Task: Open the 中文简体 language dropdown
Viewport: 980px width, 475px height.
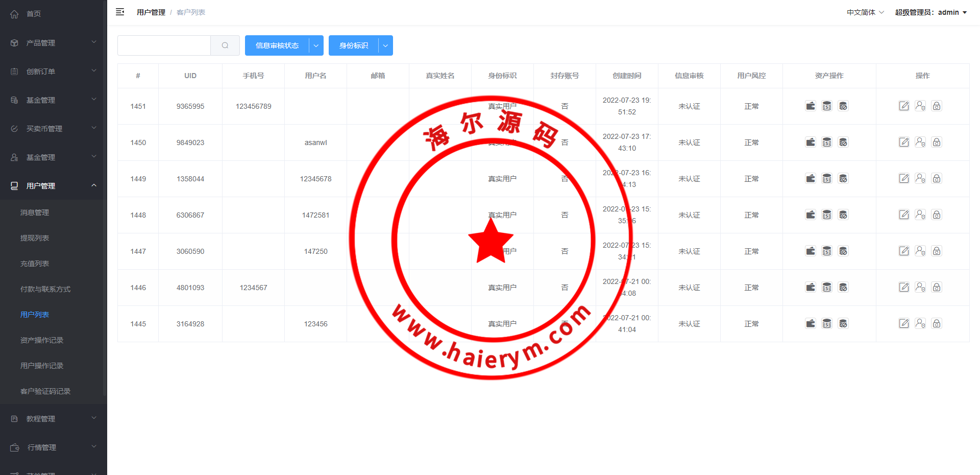Action: pyautogui.click(x=865, y=12)
